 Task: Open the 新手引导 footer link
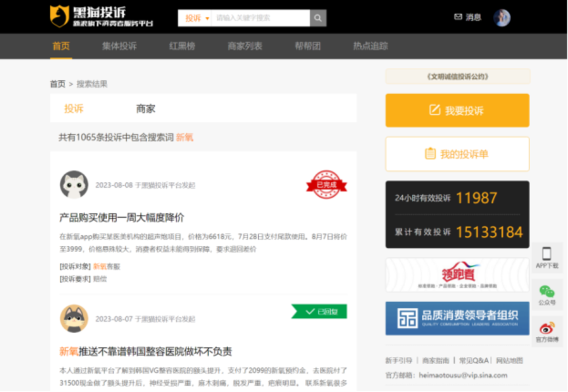[x=399, y=360]
